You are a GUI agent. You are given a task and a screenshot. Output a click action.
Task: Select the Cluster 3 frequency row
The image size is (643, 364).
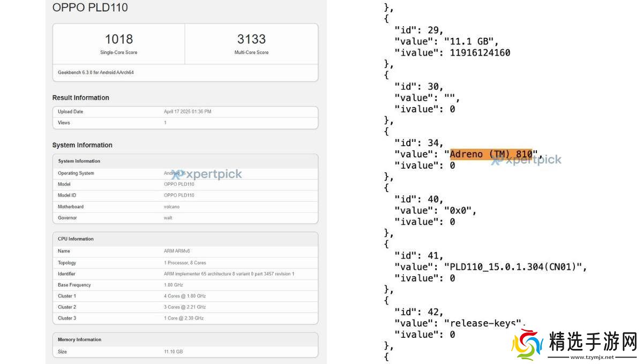coord(185,318)
